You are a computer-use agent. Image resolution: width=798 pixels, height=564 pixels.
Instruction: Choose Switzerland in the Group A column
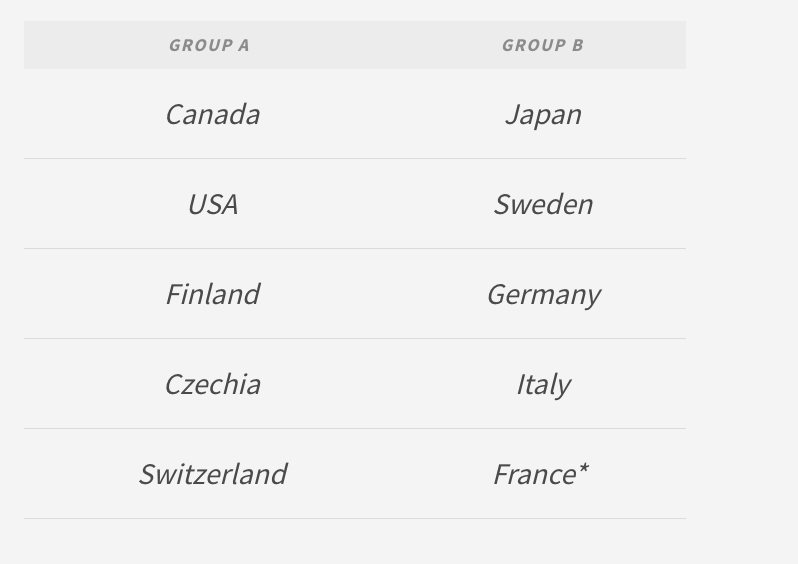tap(212, 474)
